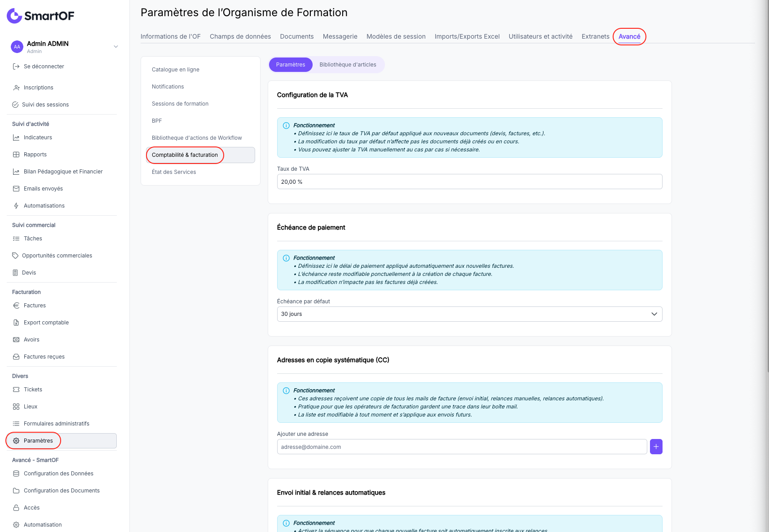
Task: Click the Tickets icon in Divers section
Action: pyautogui.click(x=16, y=390)
